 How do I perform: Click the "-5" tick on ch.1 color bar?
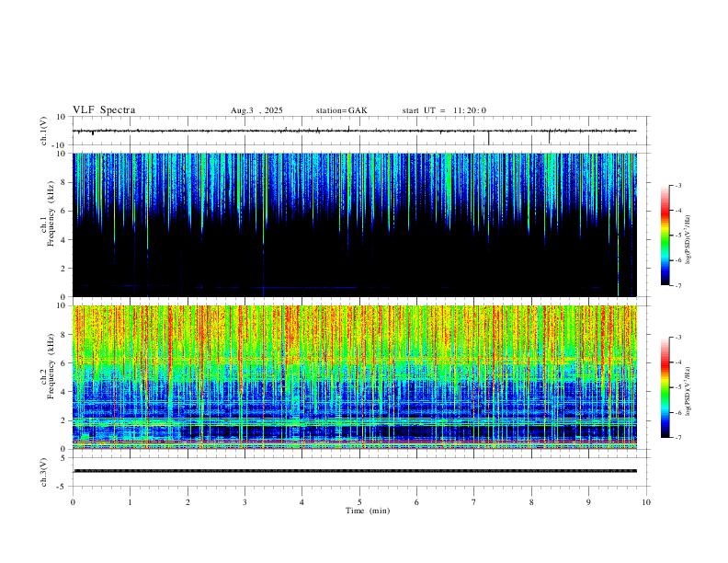pyautogui.click(x=677, y=236)
